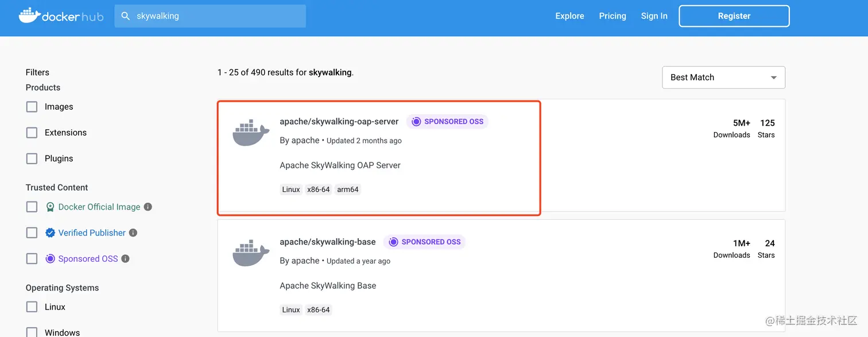Click '1 - 25 of 490 results' text

[x=261, y=72]
